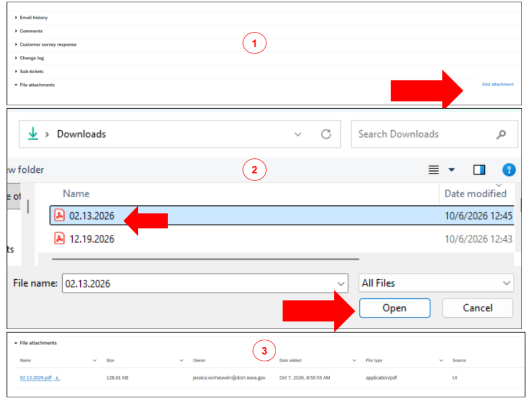
Task: Click the owner email jessica.vanheuveln@dom.iowa.gov
Action: coord(229,377)
